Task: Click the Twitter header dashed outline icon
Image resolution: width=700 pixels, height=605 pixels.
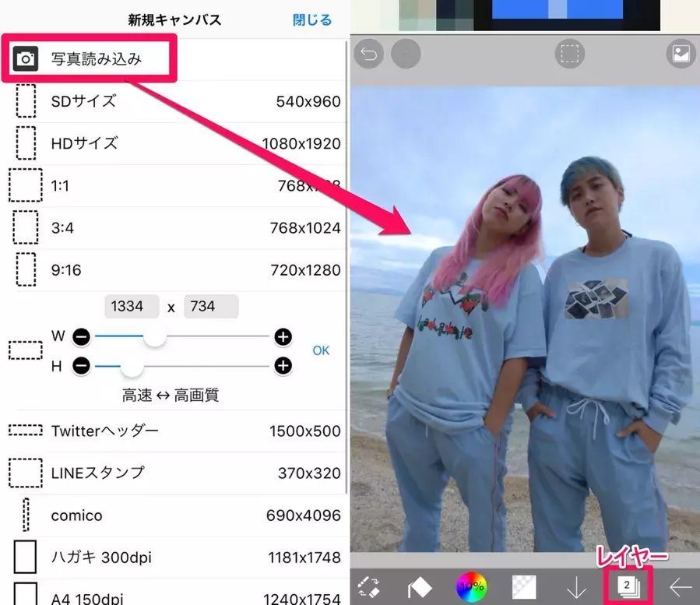Action: point(26,431)
